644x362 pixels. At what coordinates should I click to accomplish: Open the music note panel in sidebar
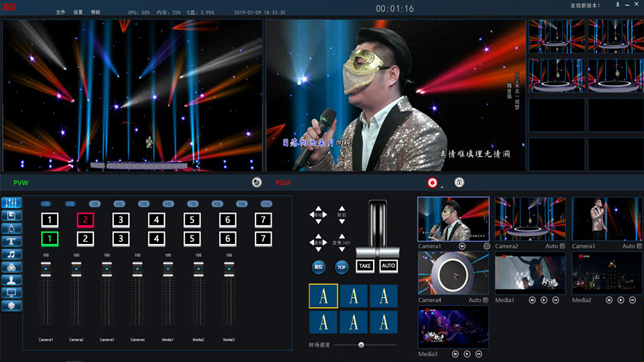pyautogui.click(x=12, y=254)
